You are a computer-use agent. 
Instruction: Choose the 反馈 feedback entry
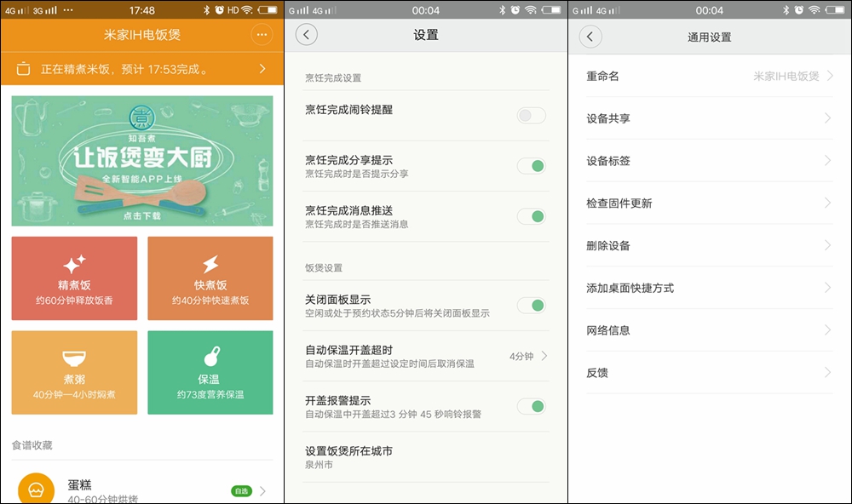click(x=710, y=372)
